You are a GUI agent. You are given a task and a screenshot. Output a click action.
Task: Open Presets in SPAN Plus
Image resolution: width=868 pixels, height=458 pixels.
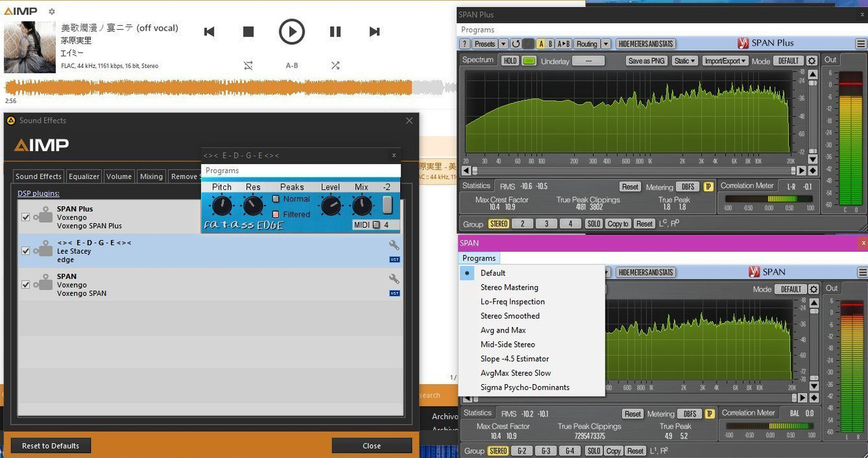[485, 43]
